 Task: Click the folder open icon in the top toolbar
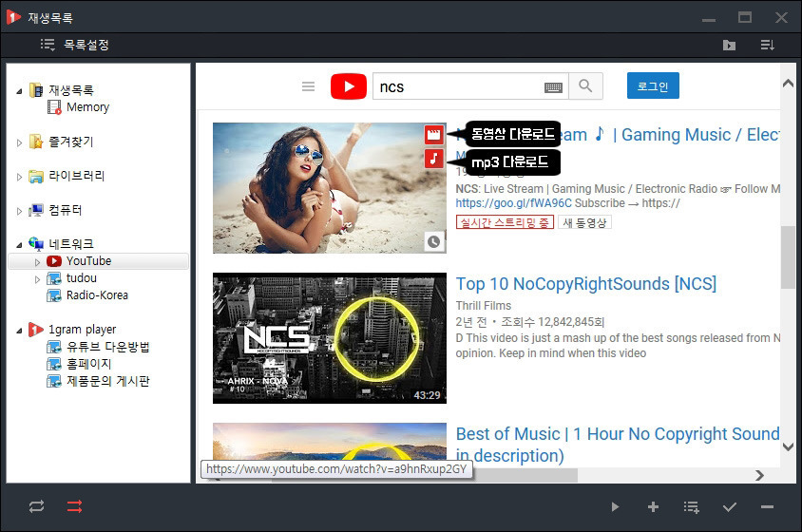click(x=729, y=46)
